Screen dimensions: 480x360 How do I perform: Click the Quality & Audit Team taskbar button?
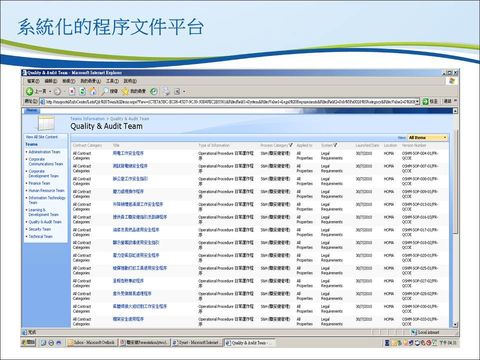coord(249,342)
